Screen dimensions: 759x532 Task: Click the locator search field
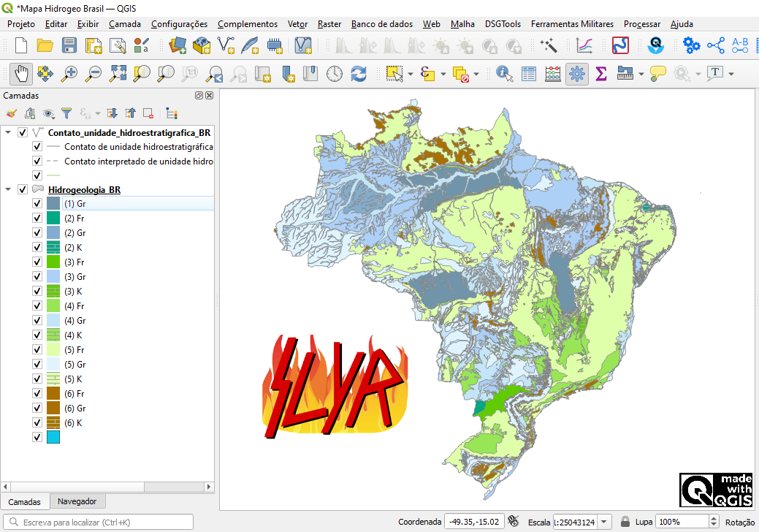[99, 522]
